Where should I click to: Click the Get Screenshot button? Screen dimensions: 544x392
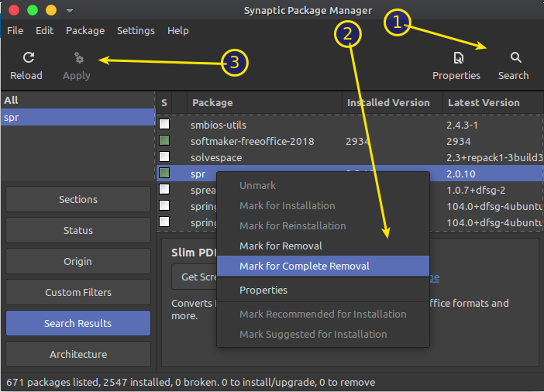pos(195,277)
